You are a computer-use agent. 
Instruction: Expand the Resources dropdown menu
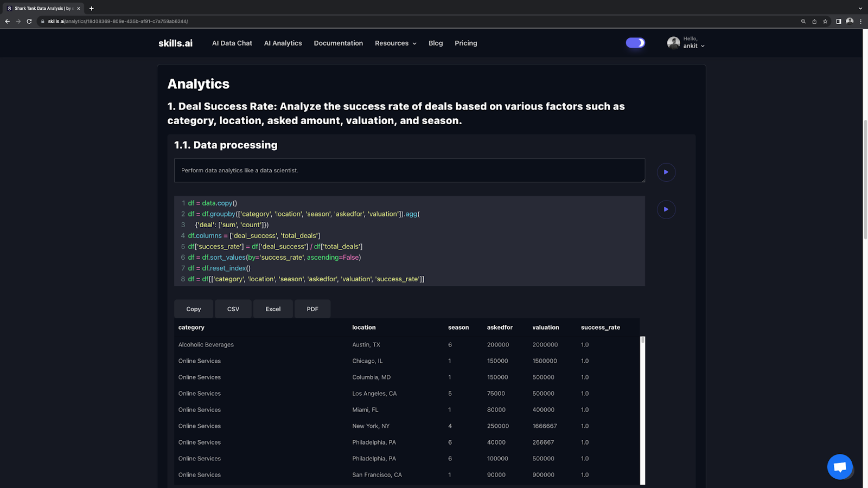pyautogui.click(x=395, y=43)
